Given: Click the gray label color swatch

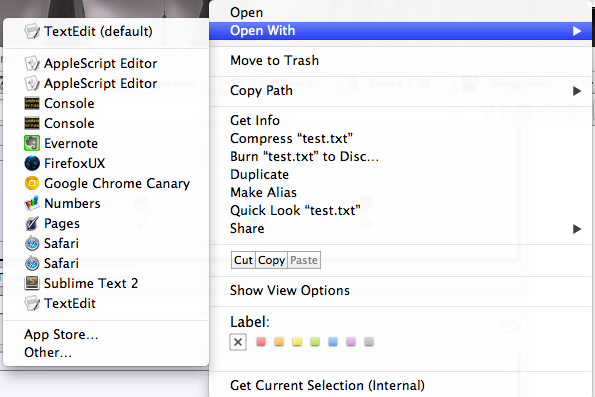Looking at the screenshot, I should click(369, 342).
